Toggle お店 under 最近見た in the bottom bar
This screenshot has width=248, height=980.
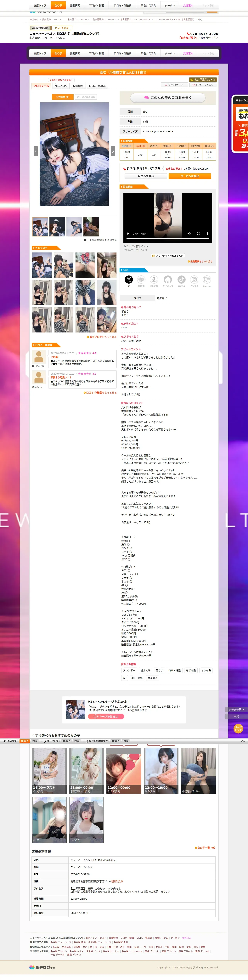35,741
